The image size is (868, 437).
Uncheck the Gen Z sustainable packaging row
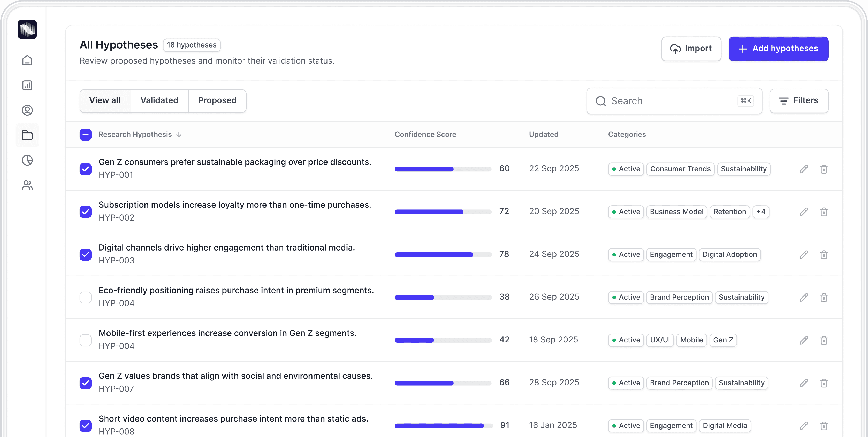[86, 169]
